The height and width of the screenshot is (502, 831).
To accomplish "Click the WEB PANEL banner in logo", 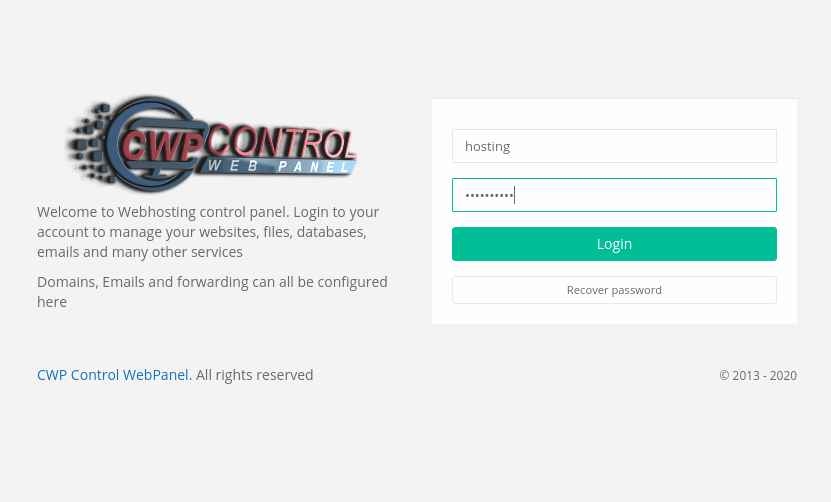I will 278,166.
